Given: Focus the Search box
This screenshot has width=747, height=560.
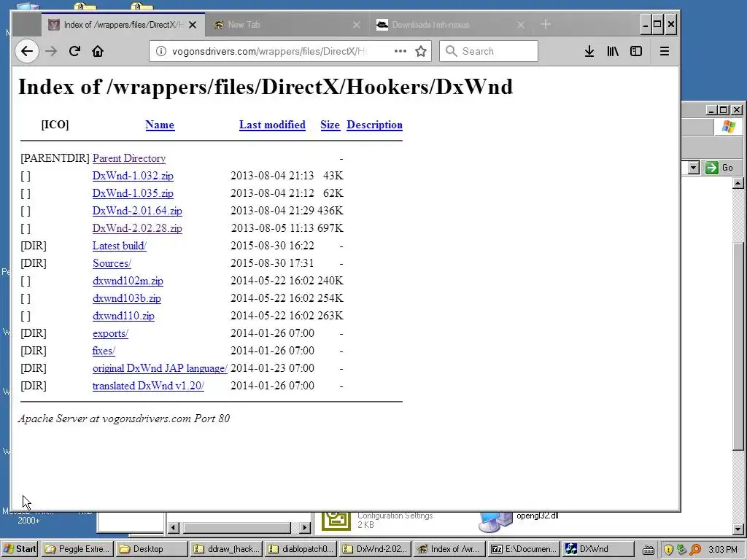Looking at the screenshot, I should tap(489, 51).
